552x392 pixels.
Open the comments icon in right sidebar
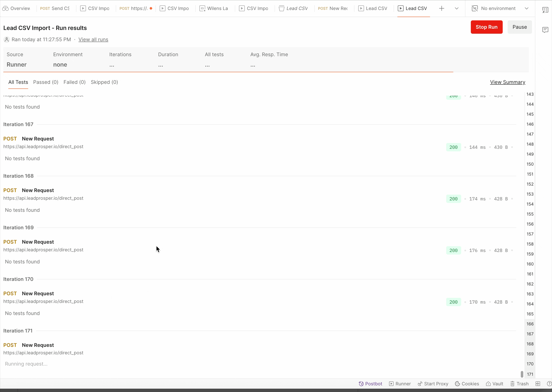pos(545,30)
